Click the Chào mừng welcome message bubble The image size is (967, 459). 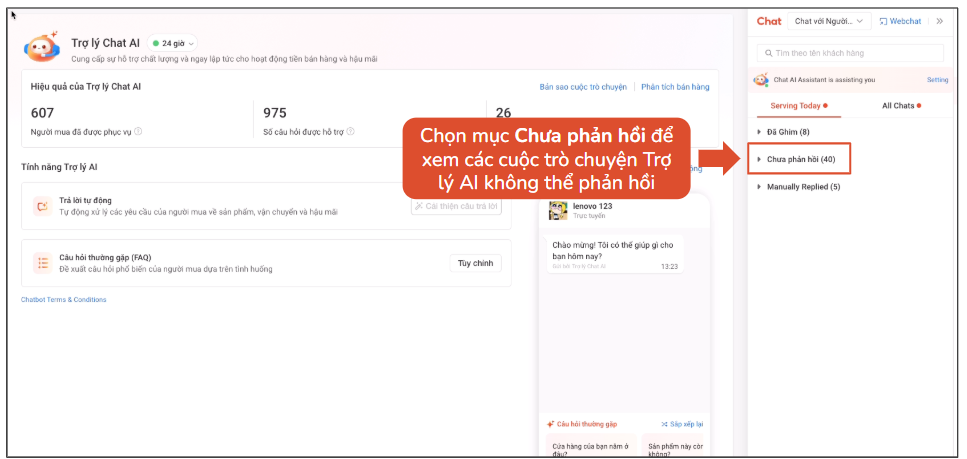point(614,255)
